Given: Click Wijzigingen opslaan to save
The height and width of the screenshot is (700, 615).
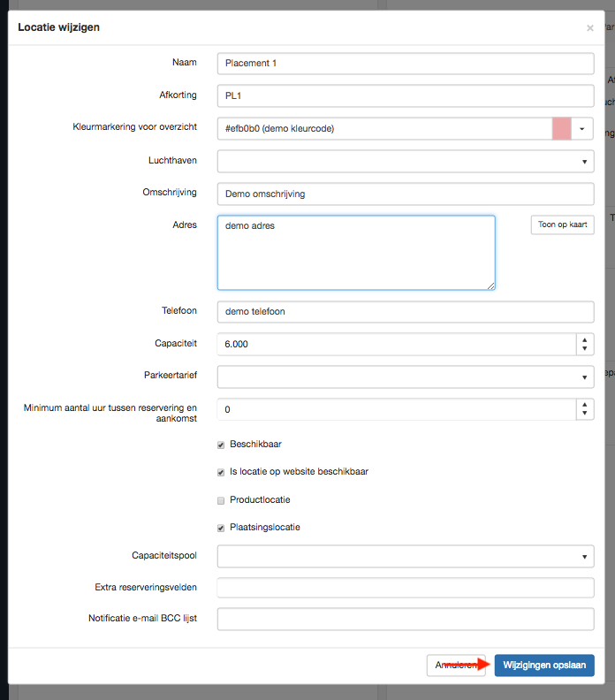Looking at the screenshot, I should click(x=544, y=666).
